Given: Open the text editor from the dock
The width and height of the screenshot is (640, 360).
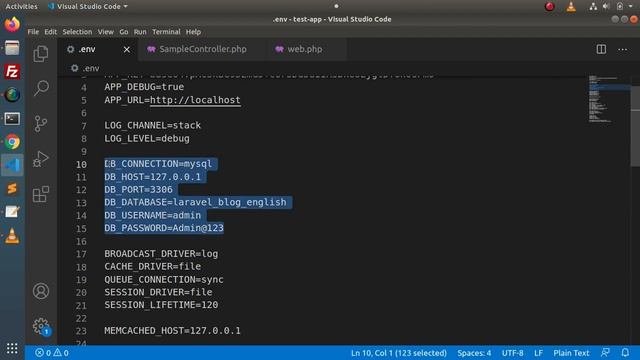Looking at the screenshot, I should tap(12, 212).
